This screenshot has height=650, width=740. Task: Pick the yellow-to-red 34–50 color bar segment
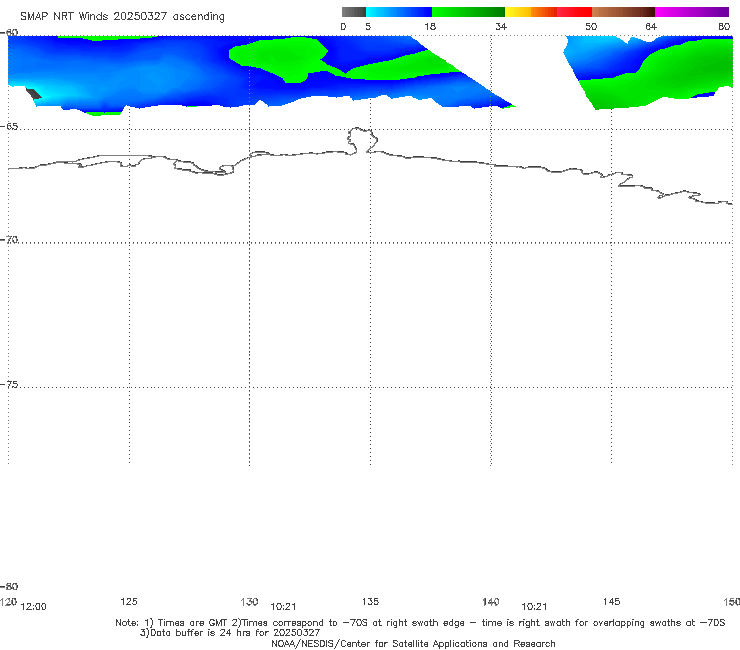548,12
